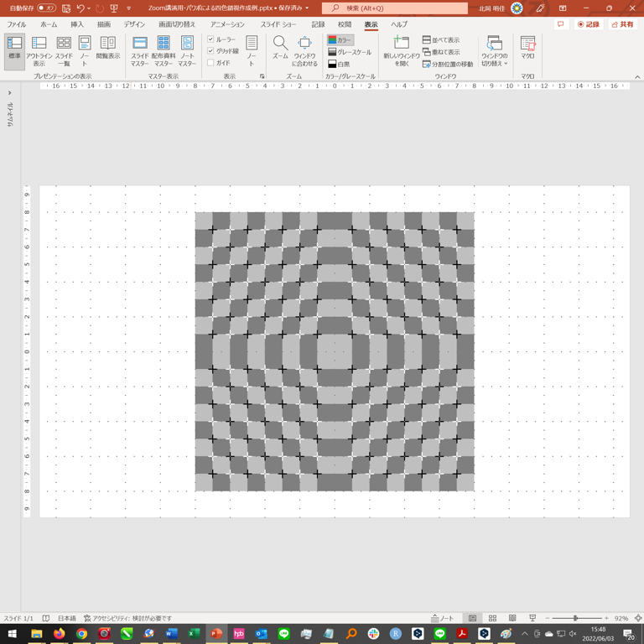Open the Slide Sorter (スライド一覧) view

click(64, 49)
